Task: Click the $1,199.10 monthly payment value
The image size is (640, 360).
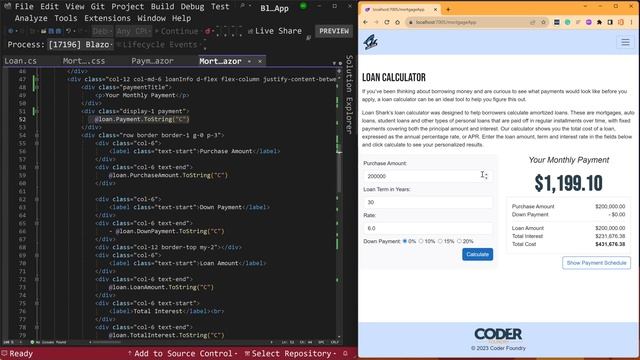Action: coord(568,183)
